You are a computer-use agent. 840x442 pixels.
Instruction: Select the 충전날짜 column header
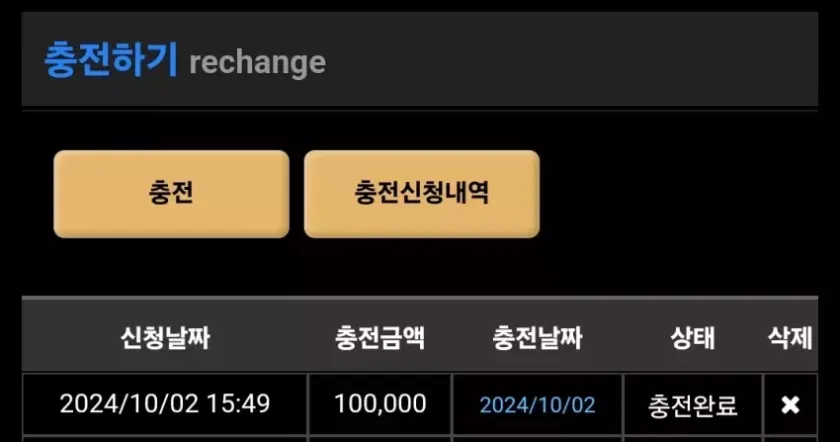(537, 338)
